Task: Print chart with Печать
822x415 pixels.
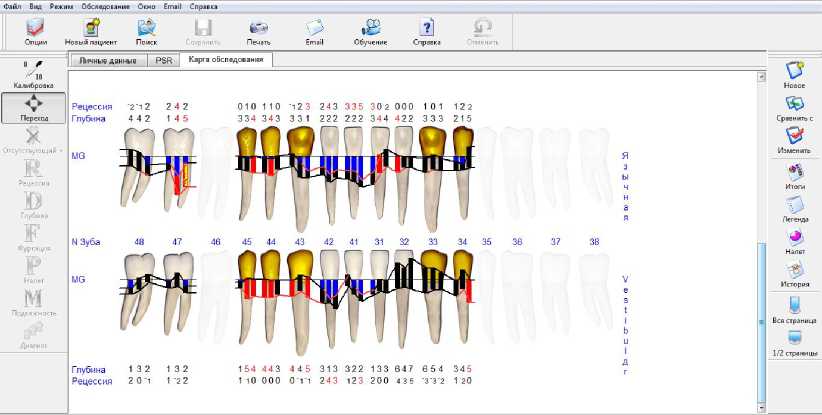Action: pos(258,30)
